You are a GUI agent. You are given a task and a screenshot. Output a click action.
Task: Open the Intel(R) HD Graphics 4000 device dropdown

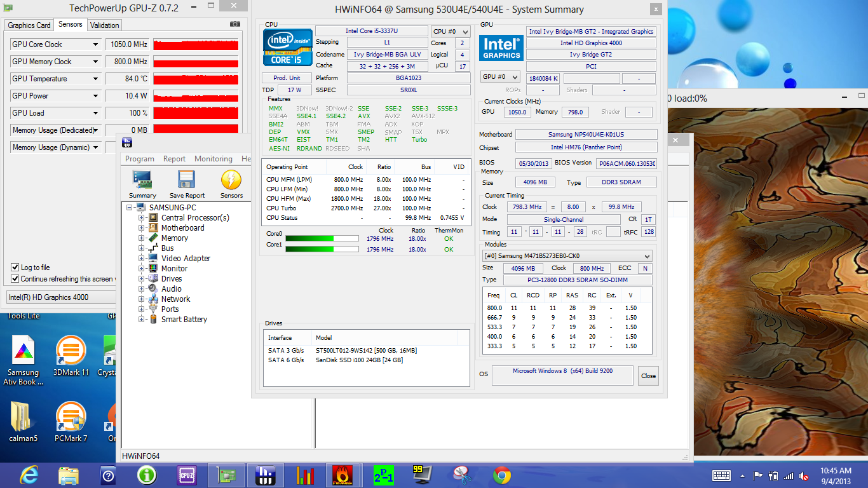click(x=61, y=297)
